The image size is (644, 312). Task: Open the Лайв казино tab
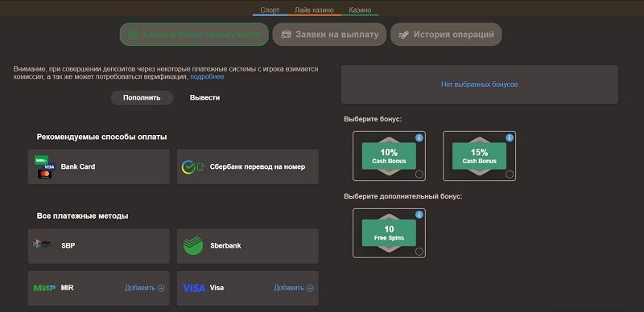pos(314,10)
